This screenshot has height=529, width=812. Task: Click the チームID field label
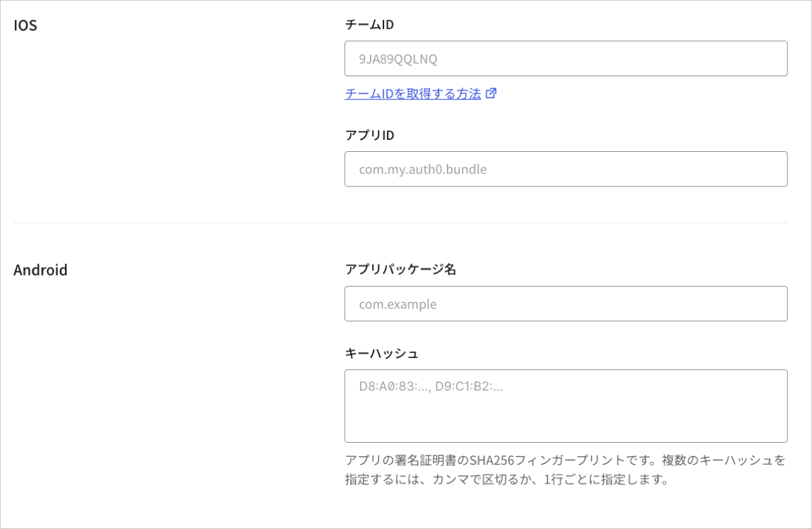[x=369, y=24]
